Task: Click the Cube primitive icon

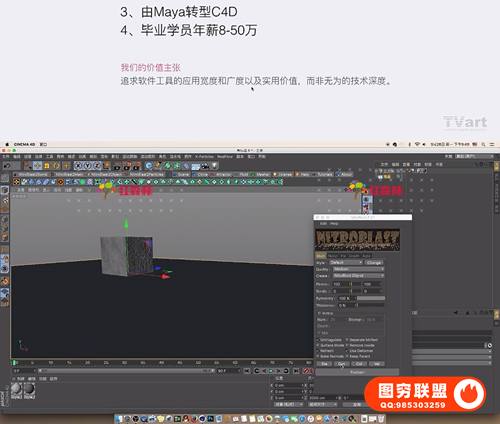Action: point(149,166)
